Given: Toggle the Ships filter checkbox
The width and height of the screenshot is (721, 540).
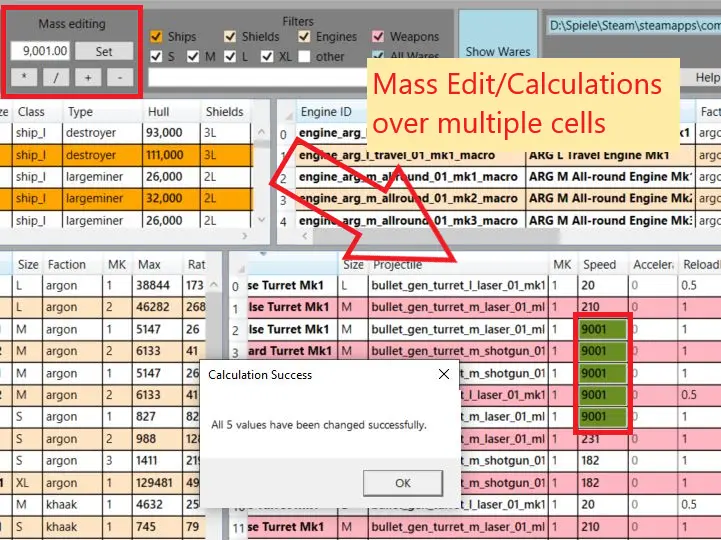Looking at the screenshot, I should pos(156,36).
